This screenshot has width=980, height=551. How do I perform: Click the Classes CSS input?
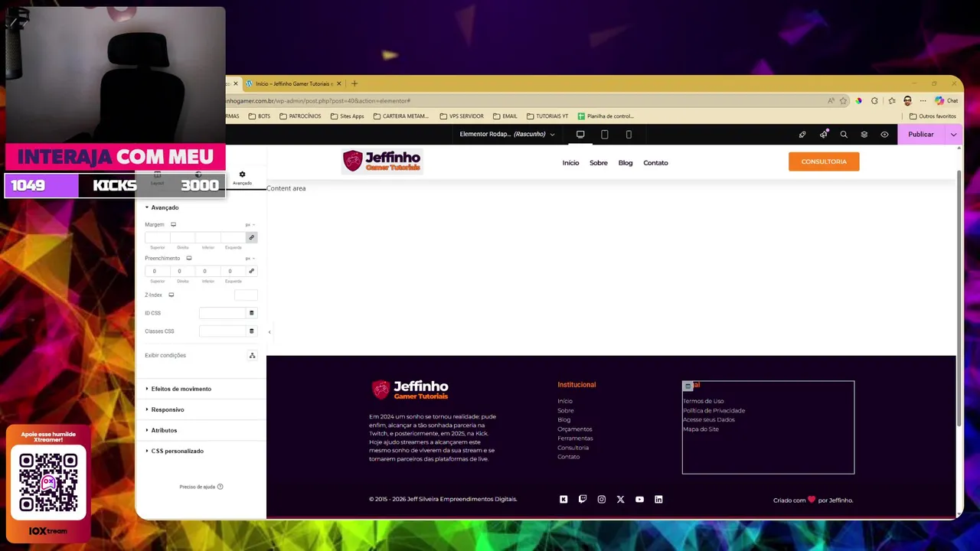222,331
